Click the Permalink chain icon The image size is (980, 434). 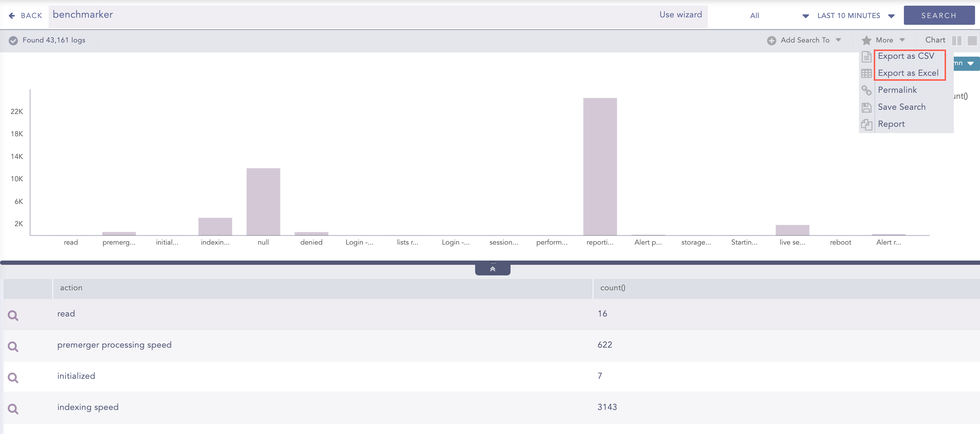coord(866,90)
